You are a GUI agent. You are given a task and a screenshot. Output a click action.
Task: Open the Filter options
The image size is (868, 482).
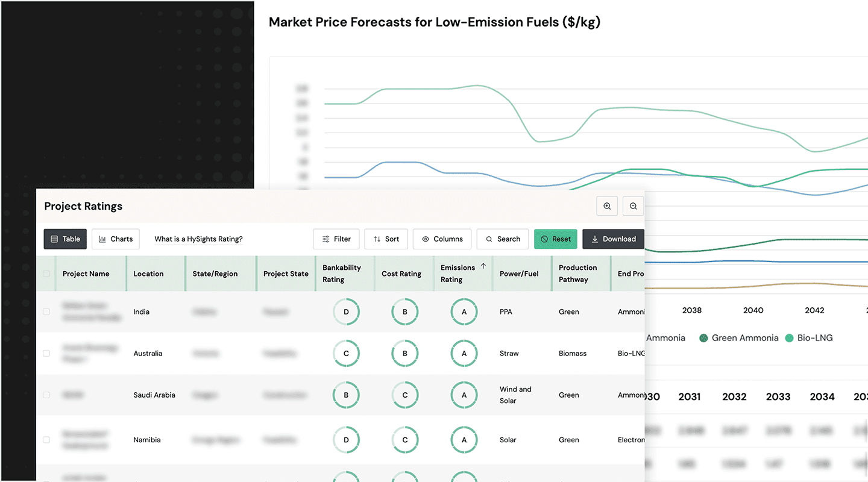click(336, 239)
